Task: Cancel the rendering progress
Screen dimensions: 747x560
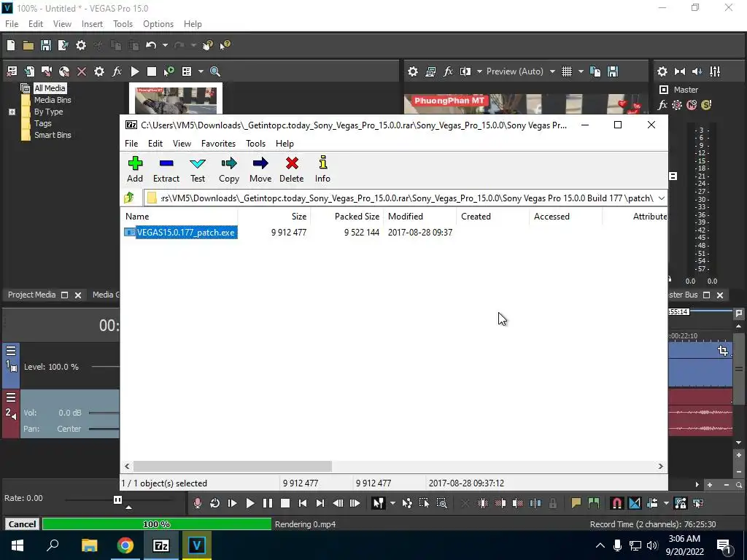Action: pyautogui.click(x=22, y=524)
